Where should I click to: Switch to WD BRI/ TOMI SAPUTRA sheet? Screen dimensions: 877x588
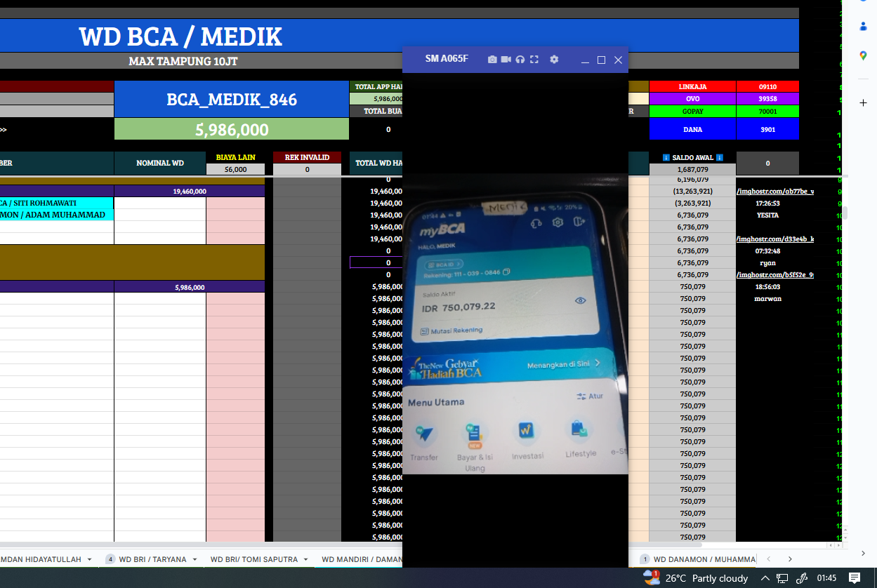click(x=254, y=559)
